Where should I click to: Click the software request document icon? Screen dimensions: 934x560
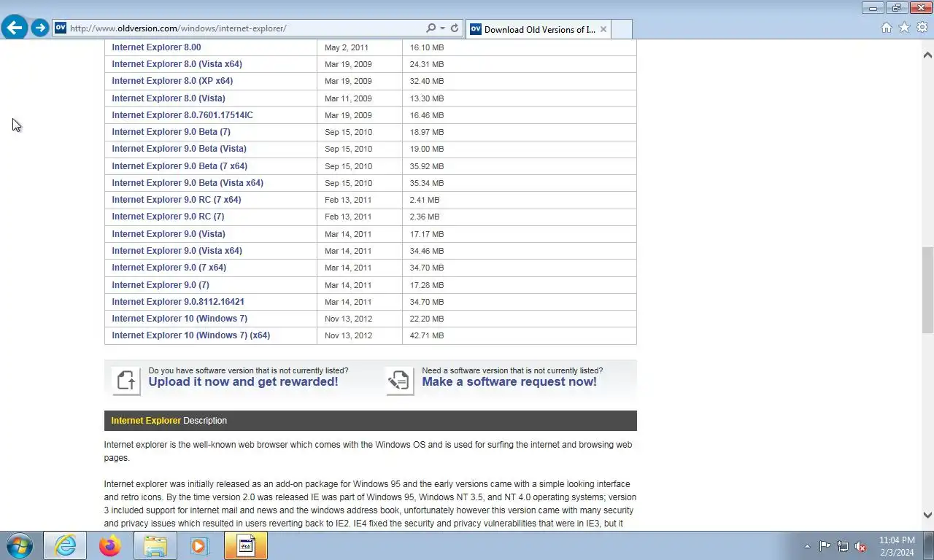pyautogui.click(x=400, y=381)
